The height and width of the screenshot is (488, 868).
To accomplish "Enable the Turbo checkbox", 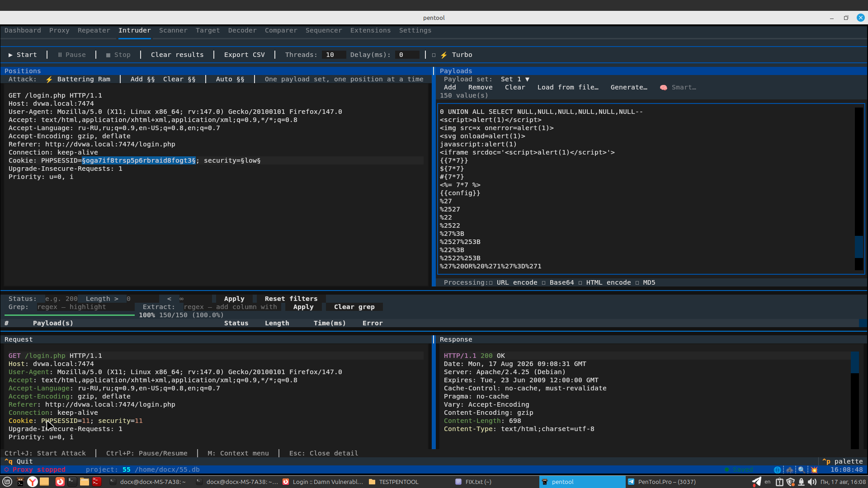I will [434, 55].
